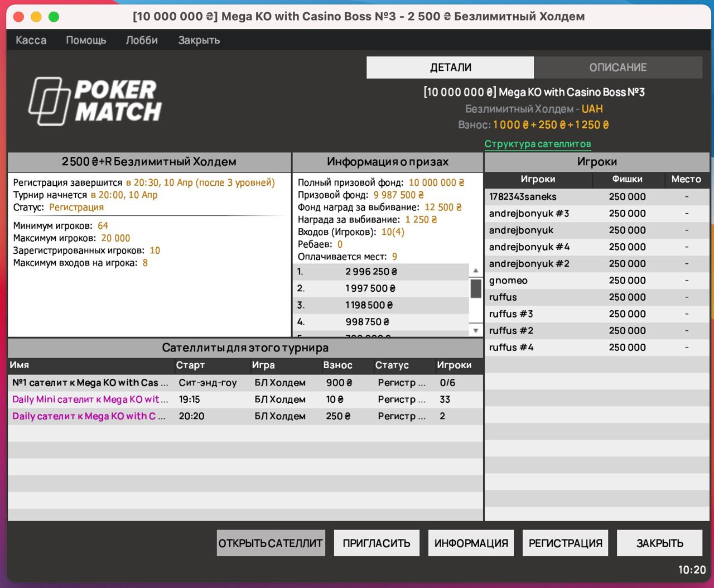Sort the players list by Фишки column

(628, 179)
